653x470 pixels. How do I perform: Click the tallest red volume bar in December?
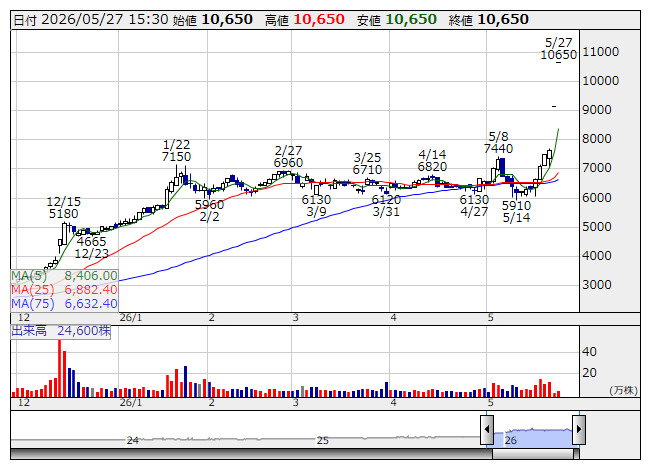60,368
